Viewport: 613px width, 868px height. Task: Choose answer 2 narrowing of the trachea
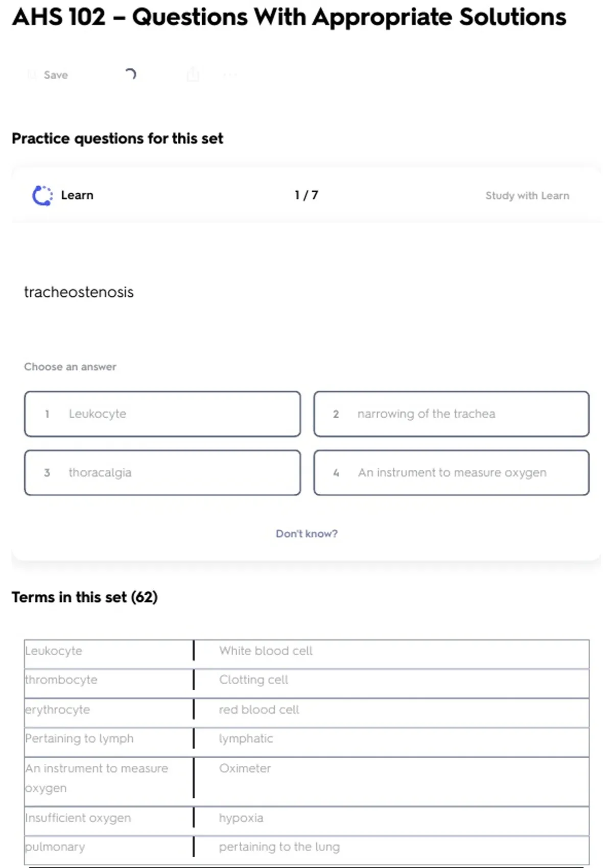point(451,414)
